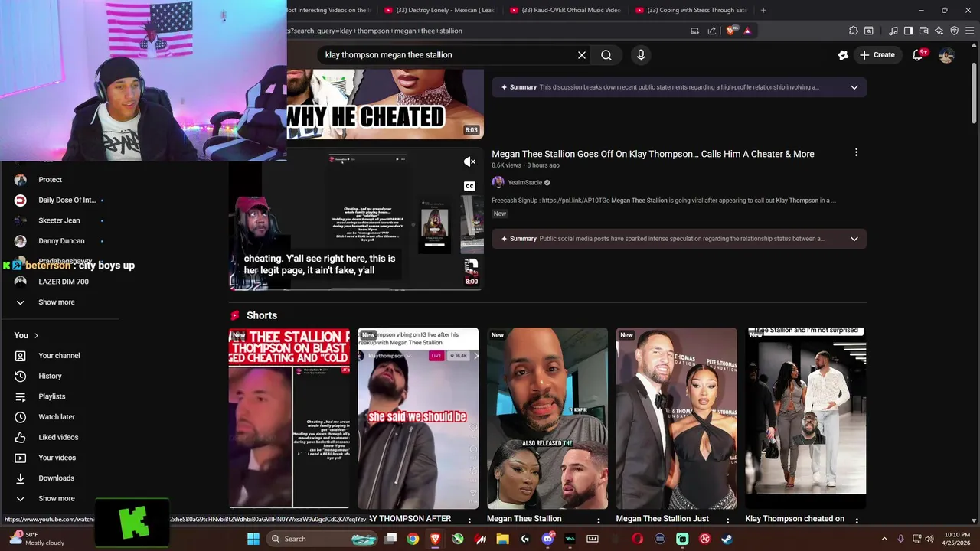Screen dimensions: 980x551
Task: Unmute the inline video preview
Action: pyautogui.click(x=470, y=161)
